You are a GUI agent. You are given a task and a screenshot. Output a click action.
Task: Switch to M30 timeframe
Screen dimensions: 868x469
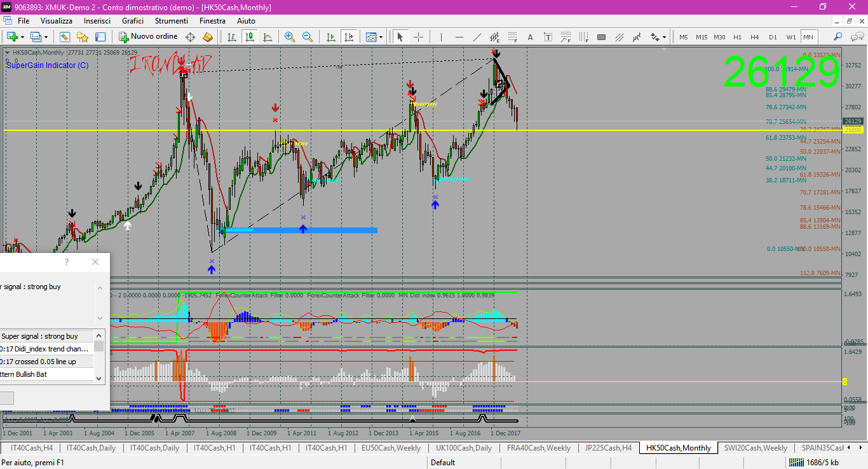pos(719,37)
